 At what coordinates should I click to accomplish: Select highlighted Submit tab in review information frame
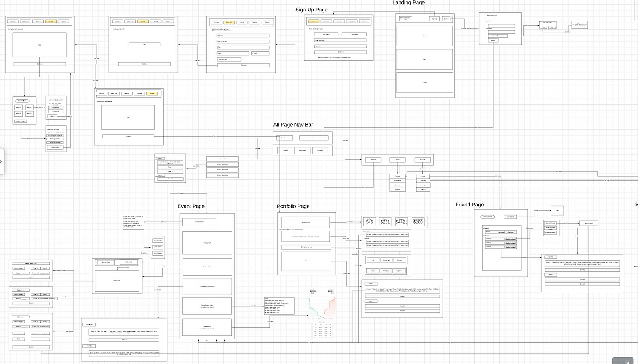(152, 93)
